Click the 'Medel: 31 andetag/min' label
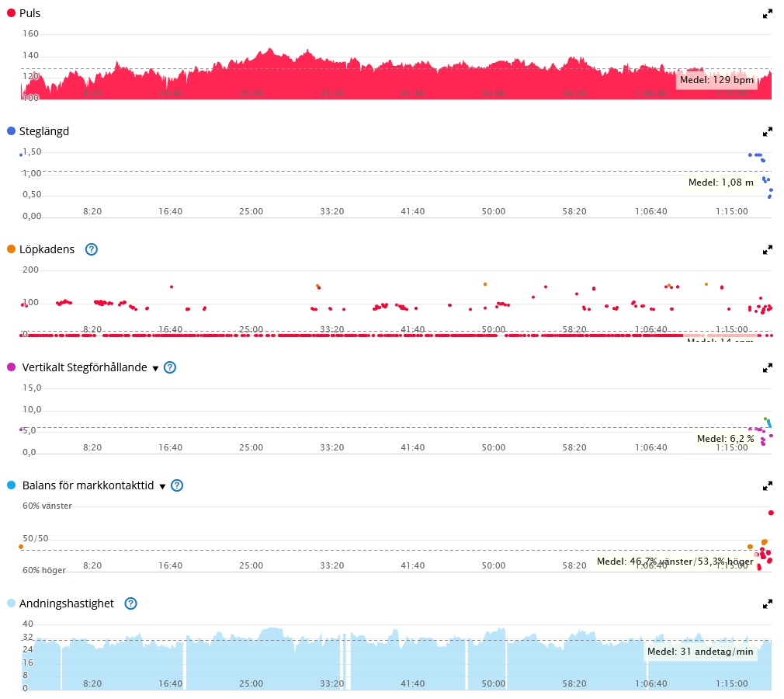 (700, 652)
